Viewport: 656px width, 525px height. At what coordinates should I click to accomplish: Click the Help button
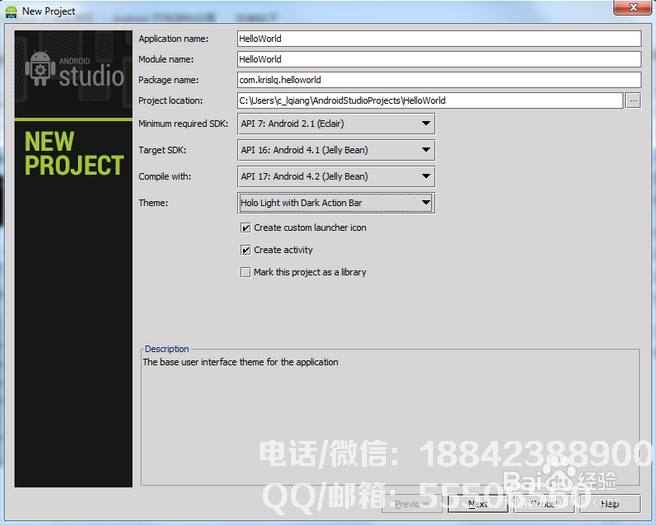coord(610,504)
